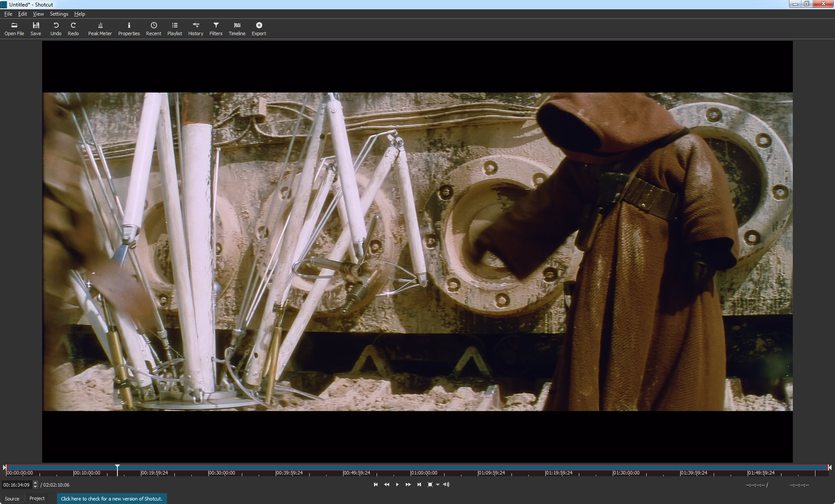Click the current timecode field 00:16:34:09
835x504 pixels.
tap(17, 485)
